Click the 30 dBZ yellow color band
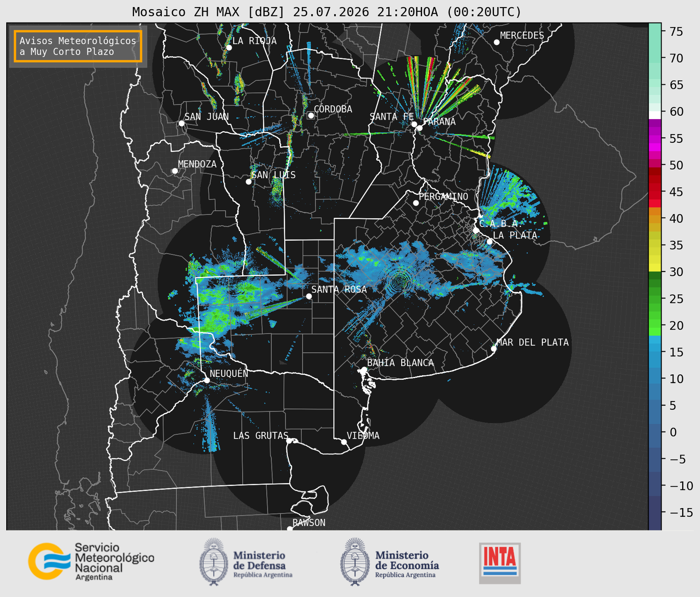 click(x=654, y=269)
